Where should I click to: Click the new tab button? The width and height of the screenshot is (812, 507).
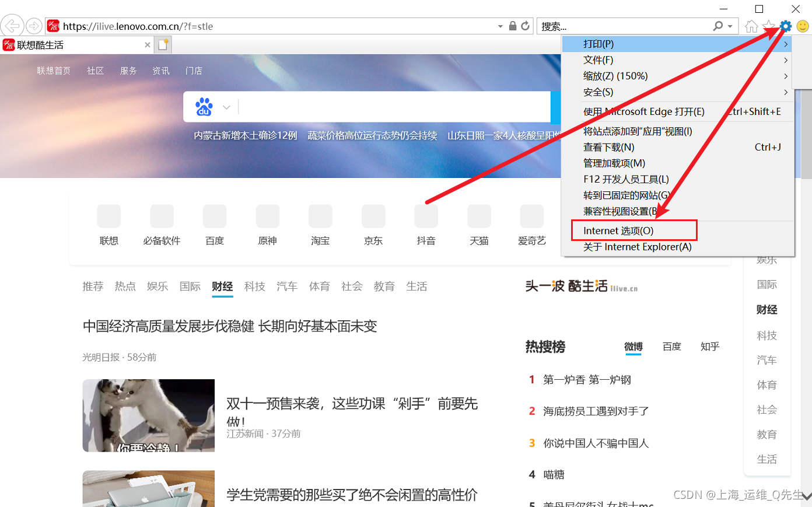(163, 44)
